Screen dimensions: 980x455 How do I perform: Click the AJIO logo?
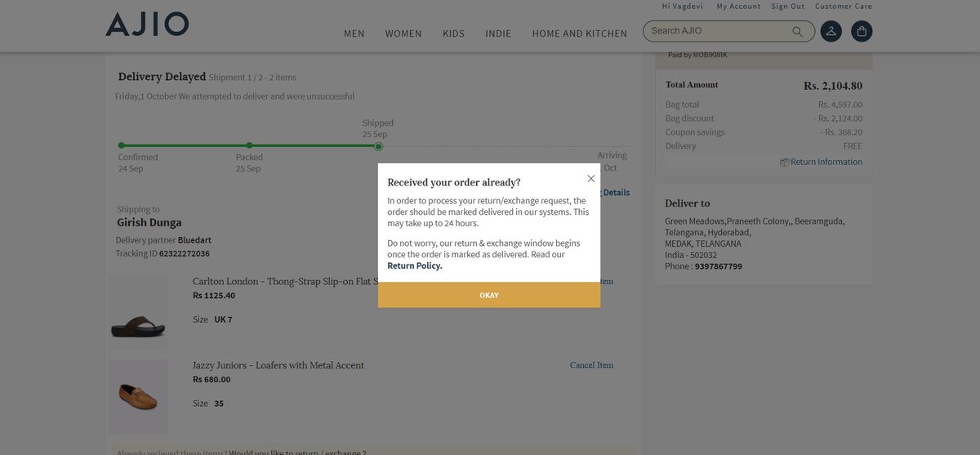coord(147,25)
